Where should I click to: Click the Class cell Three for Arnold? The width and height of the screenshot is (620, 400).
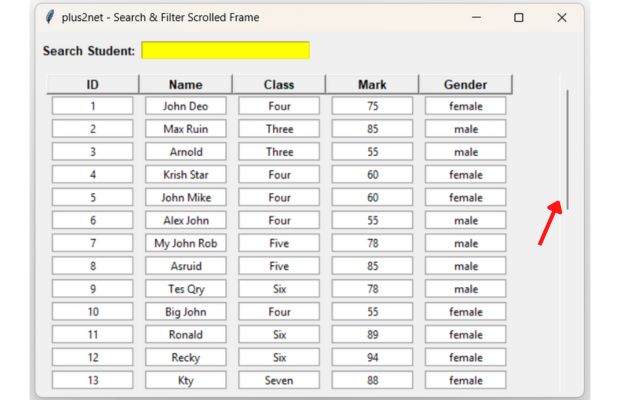coord(279,152)
